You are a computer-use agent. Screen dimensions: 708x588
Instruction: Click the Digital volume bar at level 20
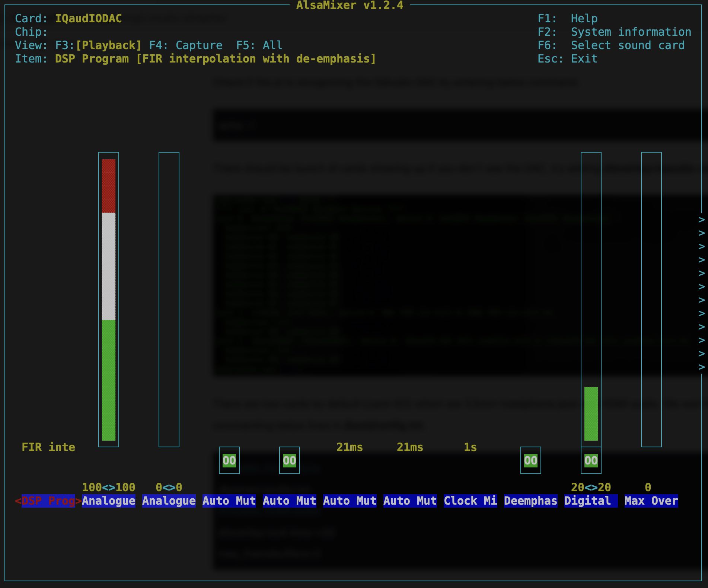[591, 413]
